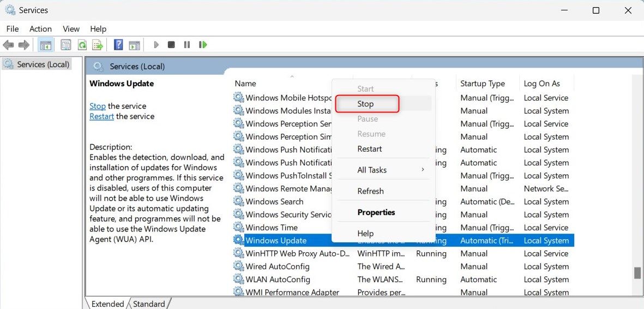The width and height of the screenshot is (644, 309).
Task: Click the Forward arrow in toolbar
Action: [23, 45]
